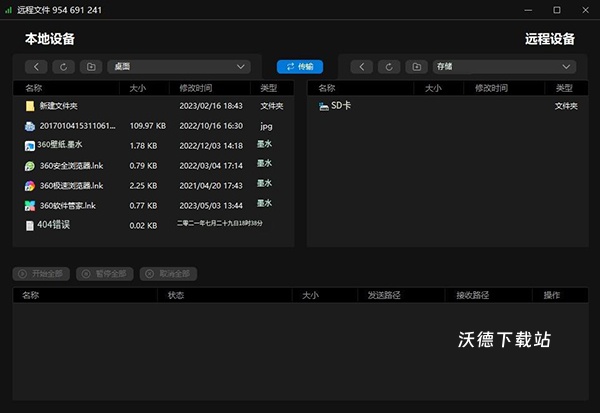Minimize the 远程文件 window
This screenshot has width=600, height=413.
(x=528, y=10)
